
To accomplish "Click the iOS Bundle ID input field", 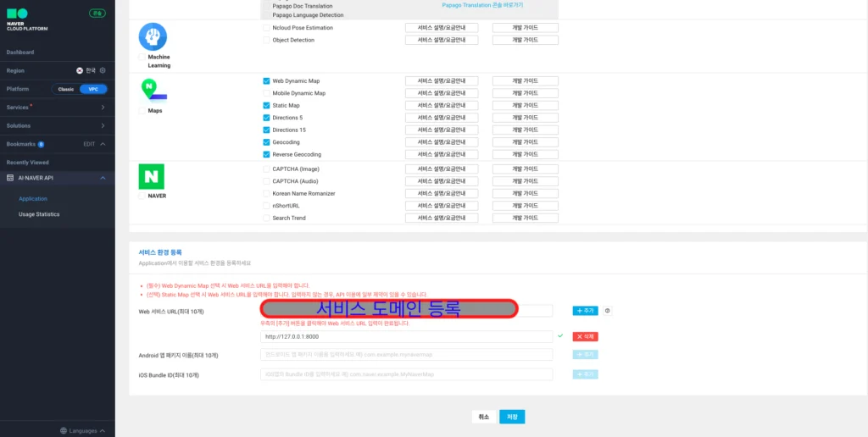I will (x=406, y=374).
